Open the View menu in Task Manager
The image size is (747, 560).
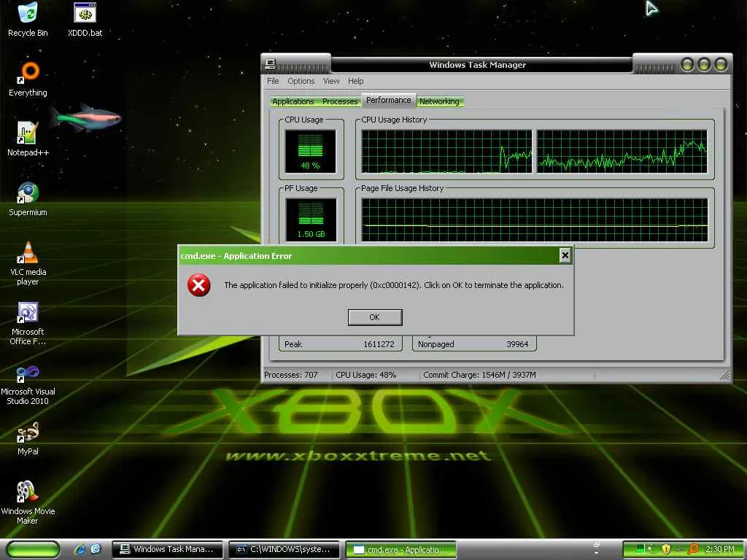pos(331,81)
